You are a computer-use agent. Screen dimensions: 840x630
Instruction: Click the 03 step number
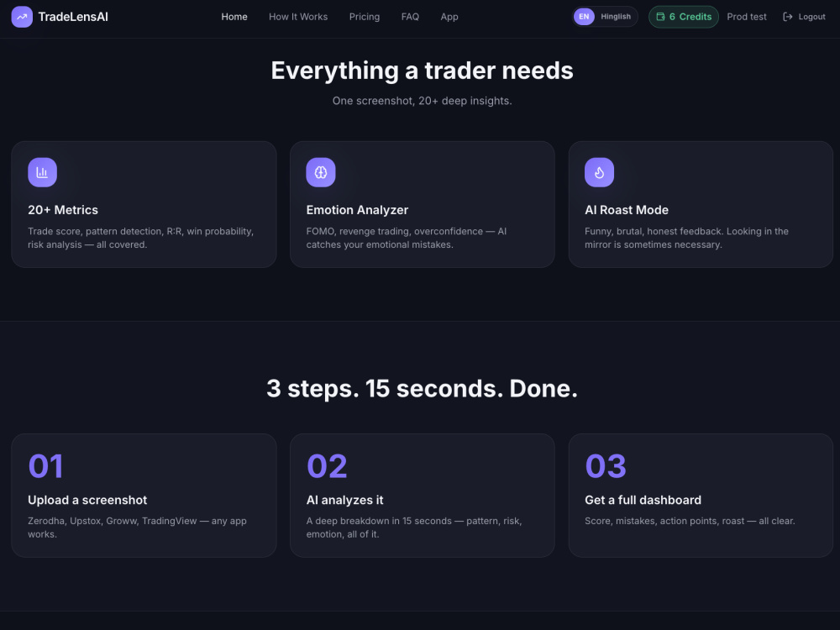pyautogui.click(x=606, y=466)
